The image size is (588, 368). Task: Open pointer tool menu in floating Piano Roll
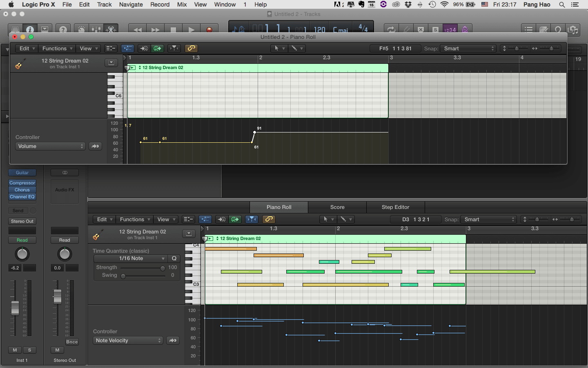point(279,48)
